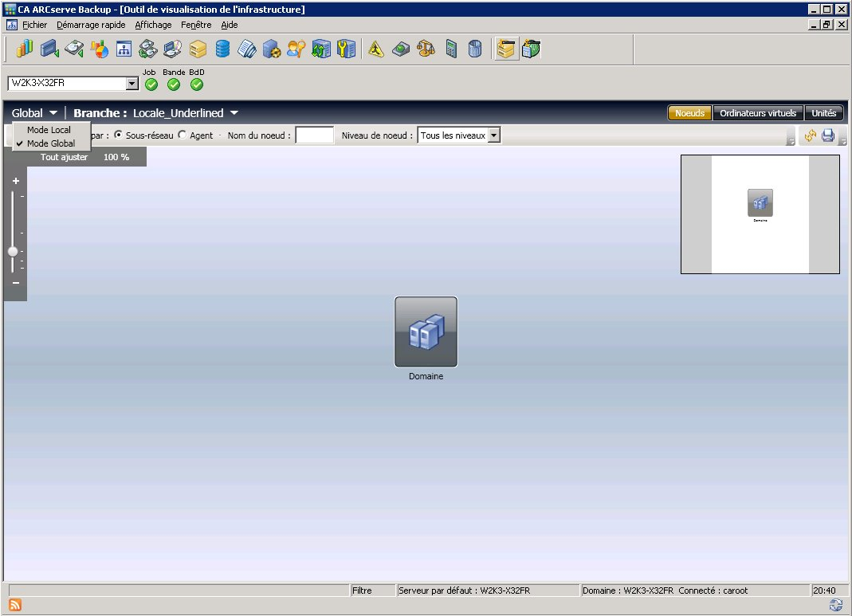
Task: Select the Agent radio button
Action: [x=183, y=135]
